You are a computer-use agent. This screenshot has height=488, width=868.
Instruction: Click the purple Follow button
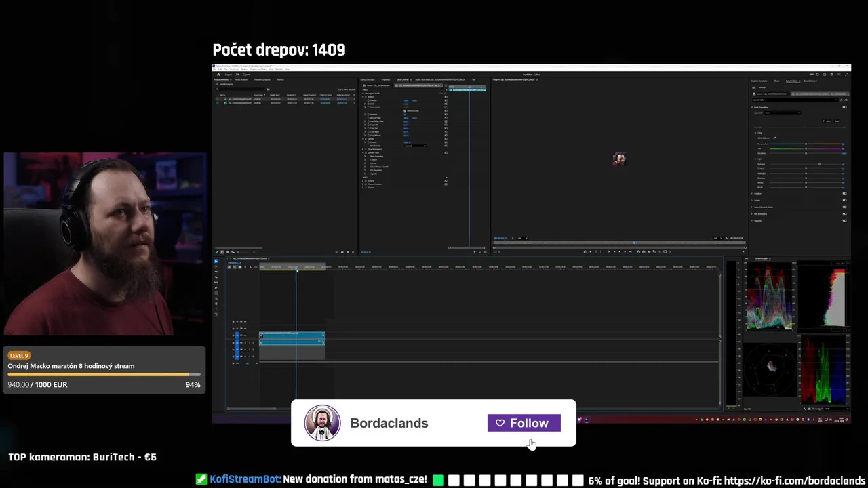[524, 423]
